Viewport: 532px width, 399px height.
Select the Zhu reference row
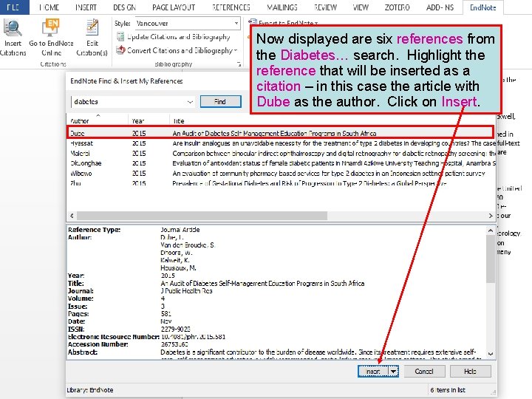point(281,183)
